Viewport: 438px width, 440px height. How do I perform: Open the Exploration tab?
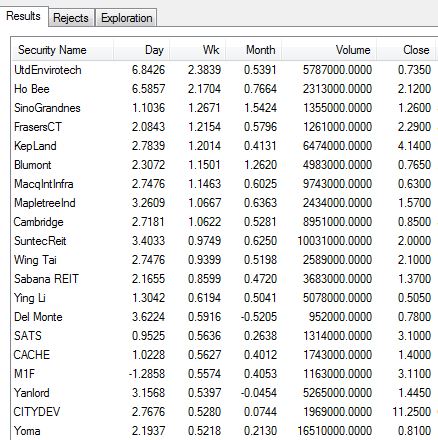click(126, 18)
